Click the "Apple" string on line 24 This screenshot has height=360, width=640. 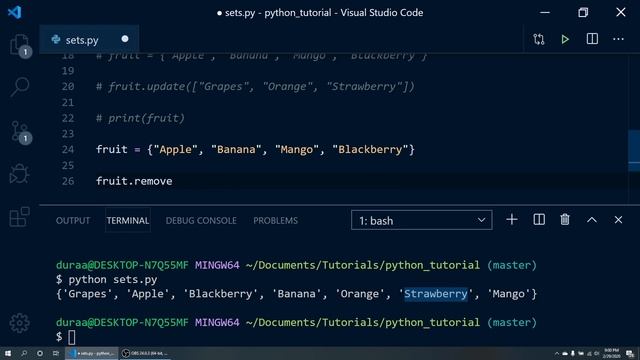[x=175, y=149]
